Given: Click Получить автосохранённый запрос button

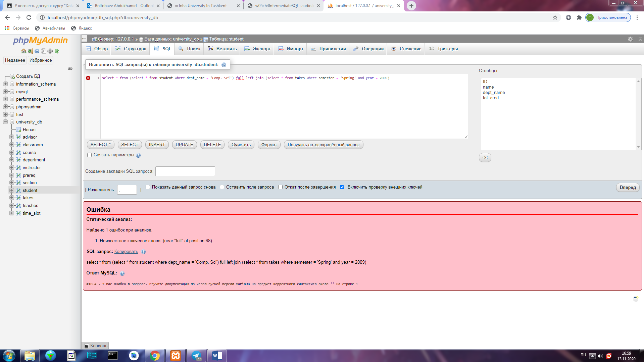Looking at the screenshot, I should (x=324, y=145).
